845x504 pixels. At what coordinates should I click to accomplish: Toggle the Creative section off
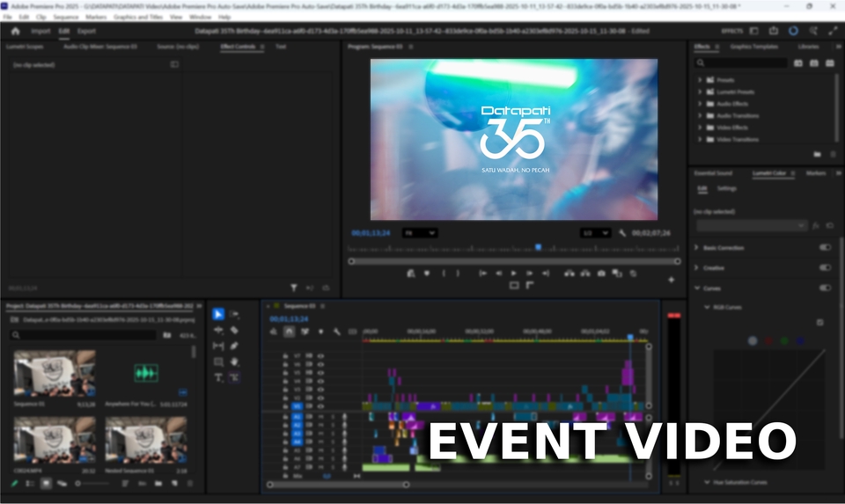(825, 267)
